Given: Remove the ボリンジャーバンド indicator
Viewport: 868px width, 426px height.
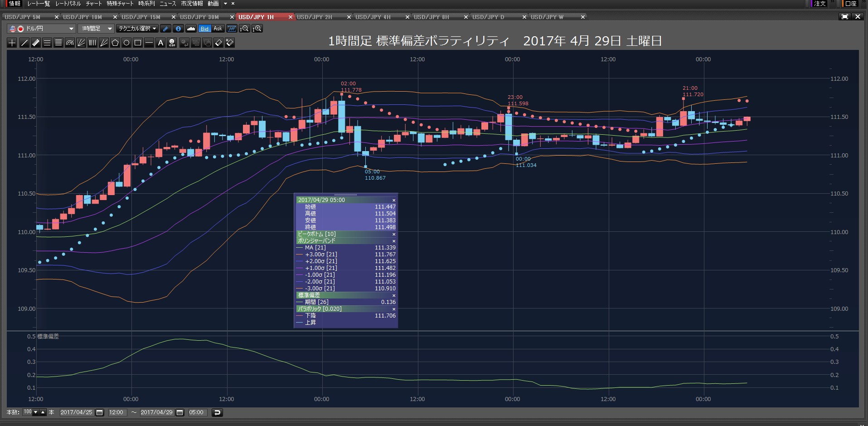Looking at the screenshot, I should coord(394,241).
